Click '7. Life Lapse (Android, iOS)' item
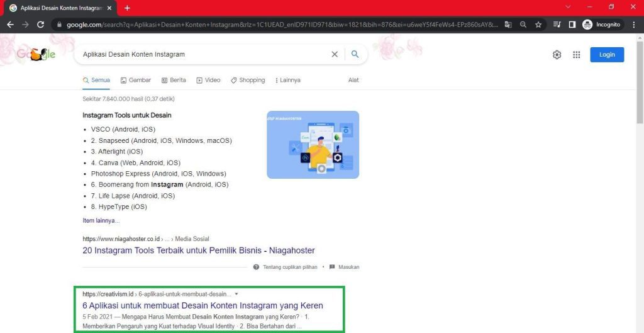 [133, 196]
